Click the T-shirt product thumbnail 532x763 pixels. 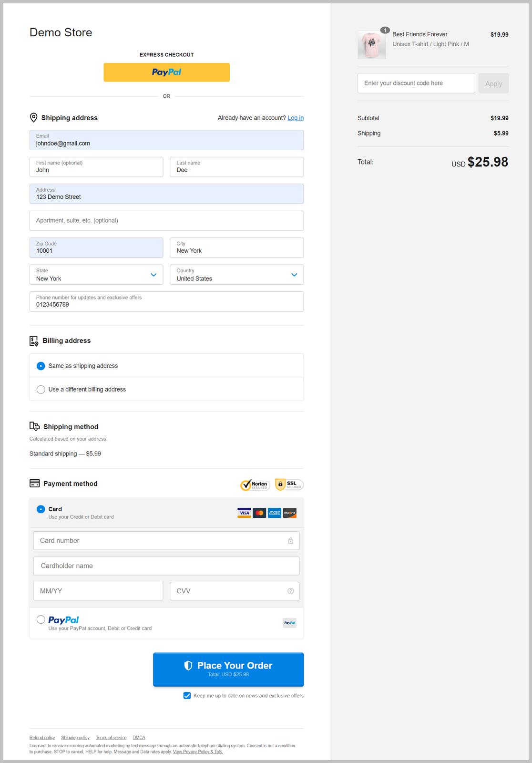[x=372, y=45]
